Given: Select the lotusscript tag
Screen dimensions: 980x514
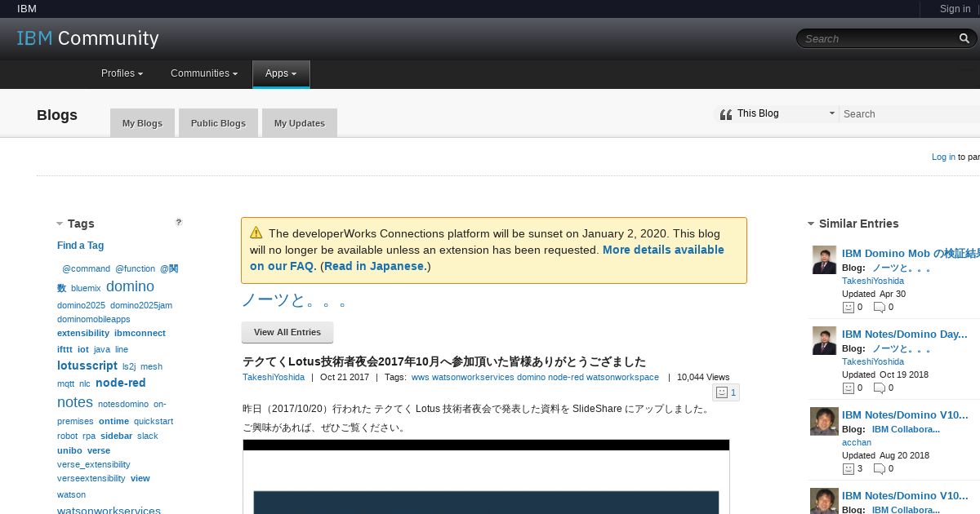Looking at the screenshot, I should tap(87, 366).
